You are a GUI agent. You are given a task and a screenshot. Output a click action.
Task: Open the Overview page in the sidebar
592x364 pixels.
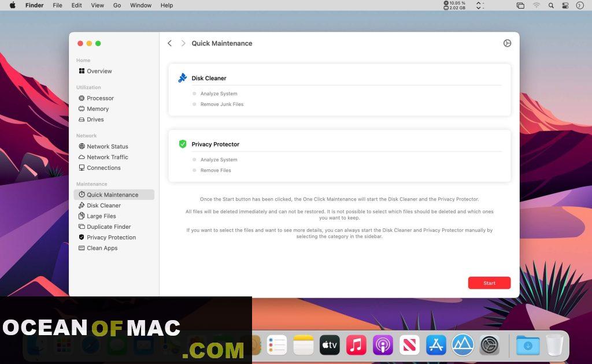(95, 71)
